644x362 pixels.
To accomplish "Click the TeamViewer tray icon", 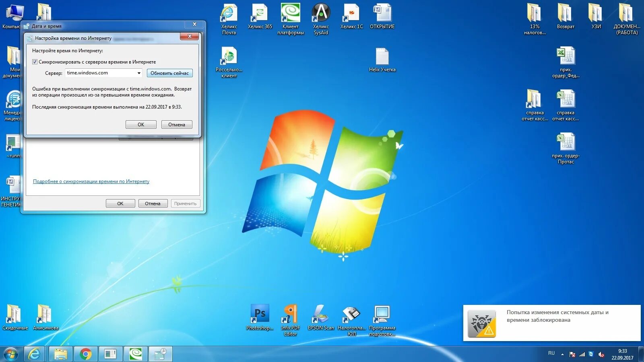I will (591, 354).
